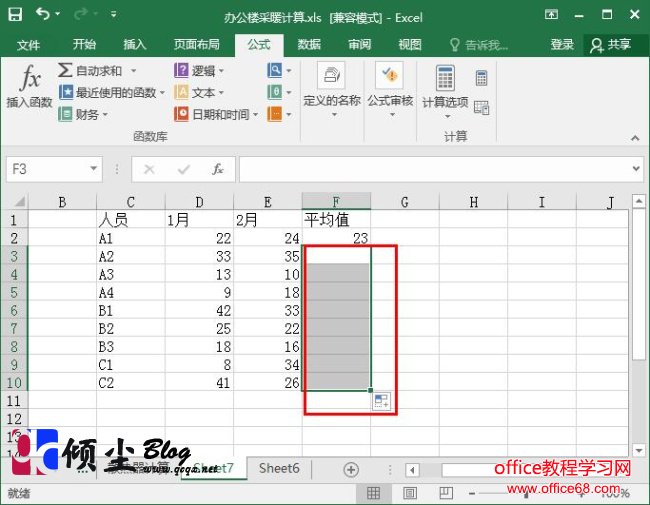The image size is (650, 505).
Task: Switch to the Sheet6 tab
Action: (x=279, y=469)
